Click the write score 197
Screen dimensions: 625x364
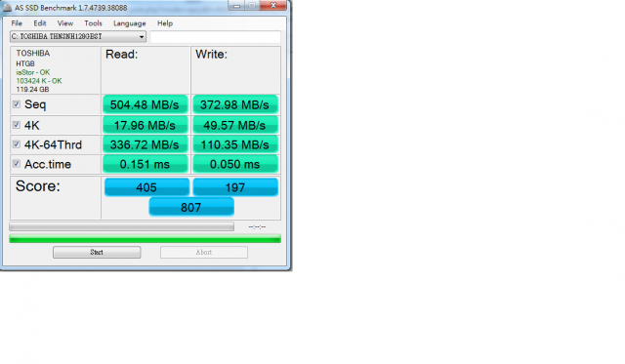(235, 187)
